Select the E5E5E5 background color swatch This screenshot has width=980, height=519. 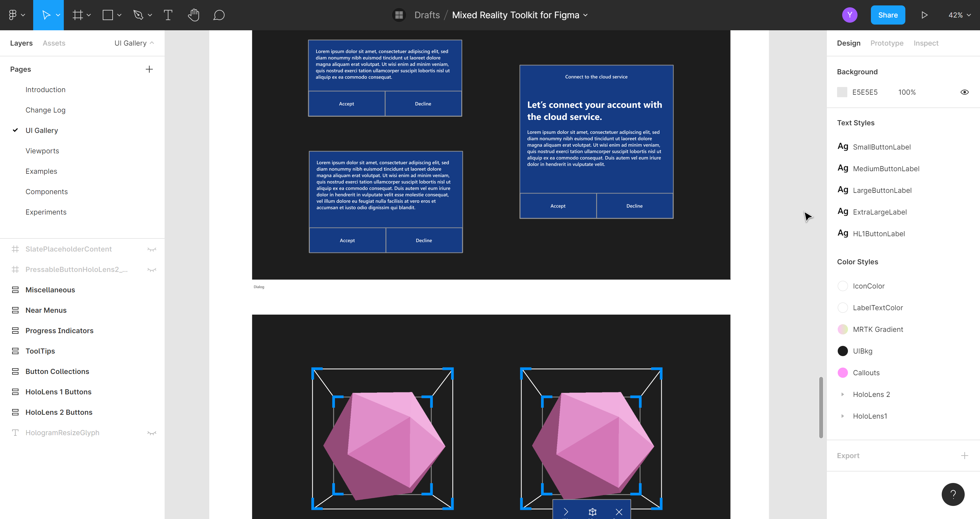coord(842,92)
